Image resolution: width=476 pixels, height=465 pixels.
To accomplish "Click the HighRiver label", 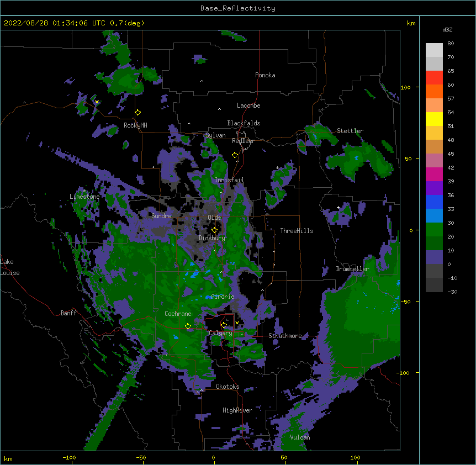I will pos(237,410).
